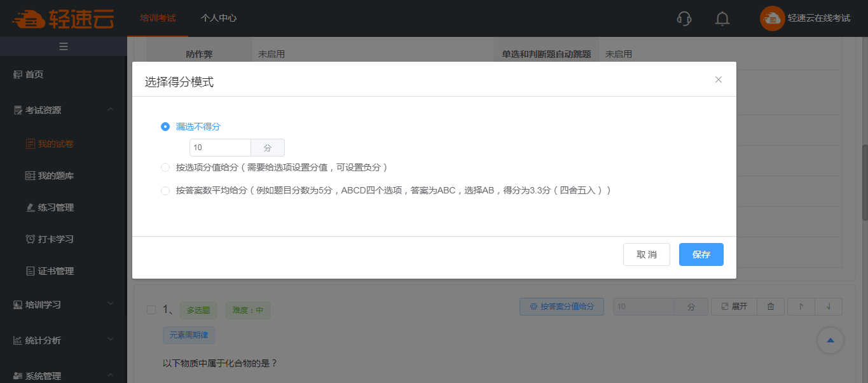This screenshot has height=383, width=868.
Task: Switch to the 个人中心 tab
Action: (219, 18)
